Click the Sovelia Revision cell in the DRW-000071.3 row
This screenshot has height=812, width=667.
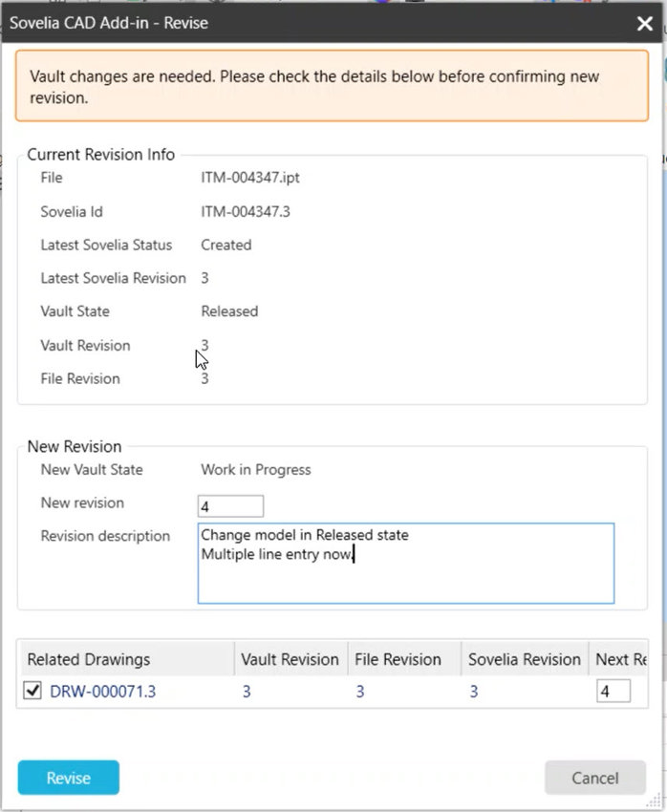(x=474, y=692)
